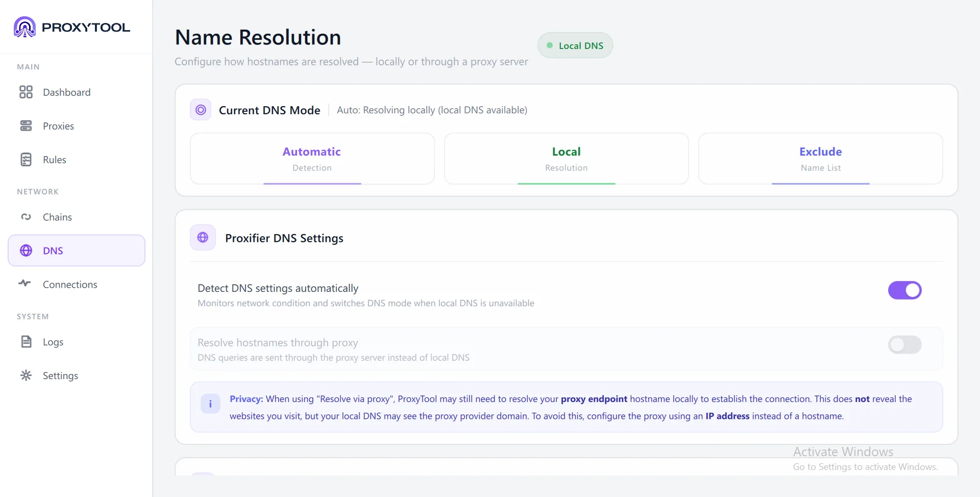Open the Connections page
The image size is (980, 497).
77,284
